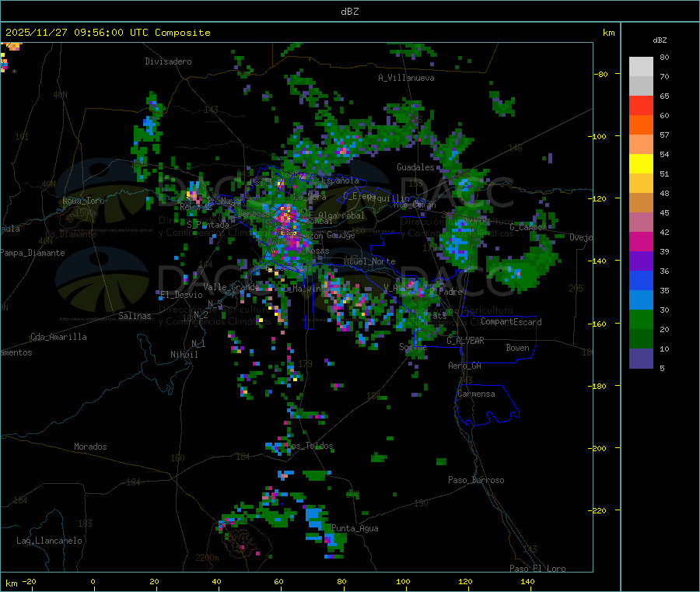Select the 80 dBZ light gray swatch
Viewport: 700px width, 592px height.
[x=641, y=67]
